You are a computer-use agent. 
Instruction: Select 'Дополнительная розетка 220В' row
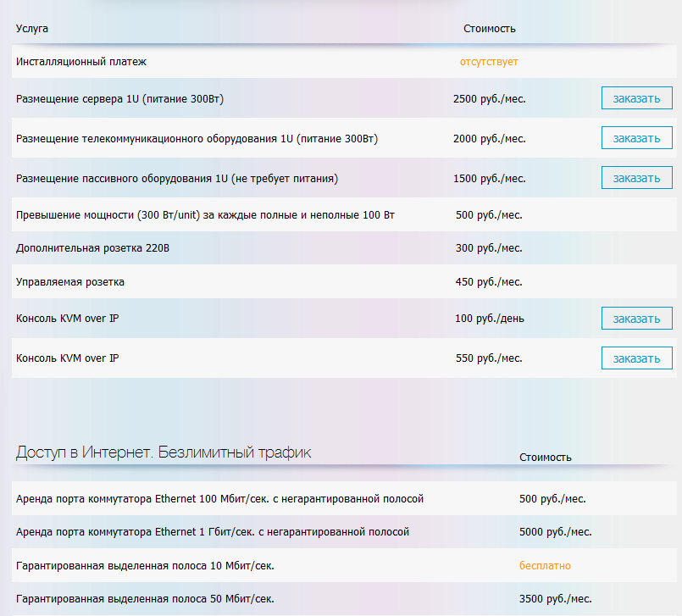[97, 248]
